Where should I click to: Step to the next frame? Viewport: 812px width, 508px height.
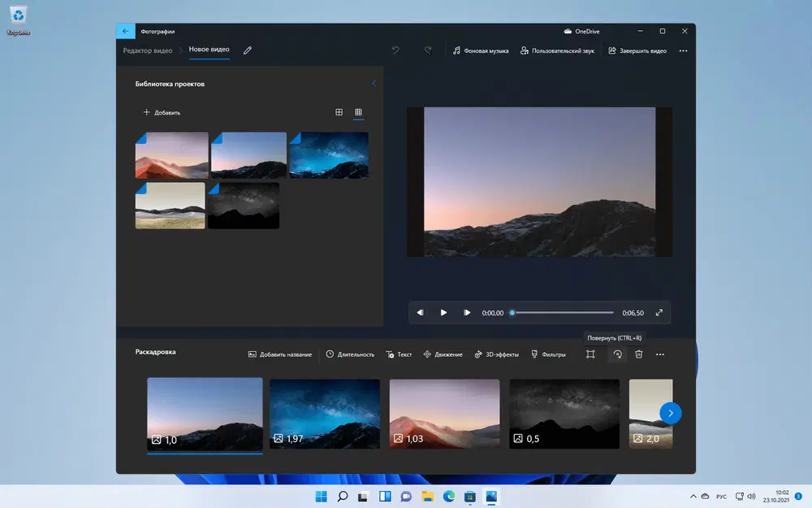[467, 313]
